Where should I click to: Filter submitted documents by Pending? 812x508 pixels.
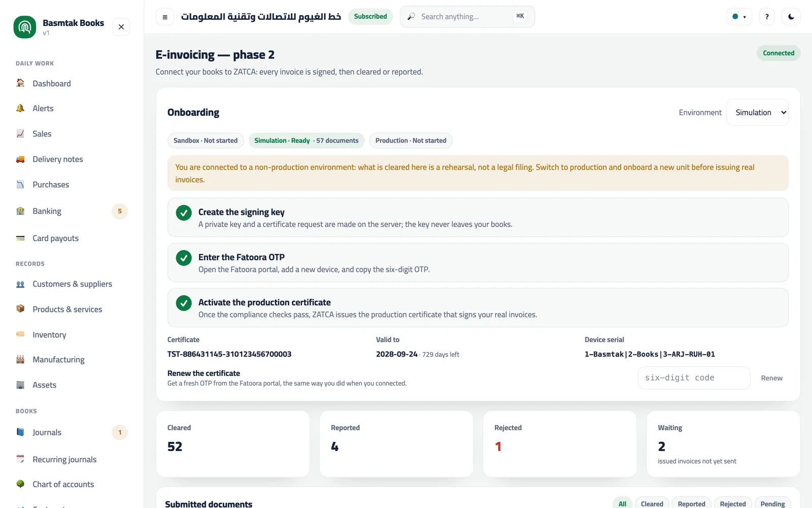[772, 503]
